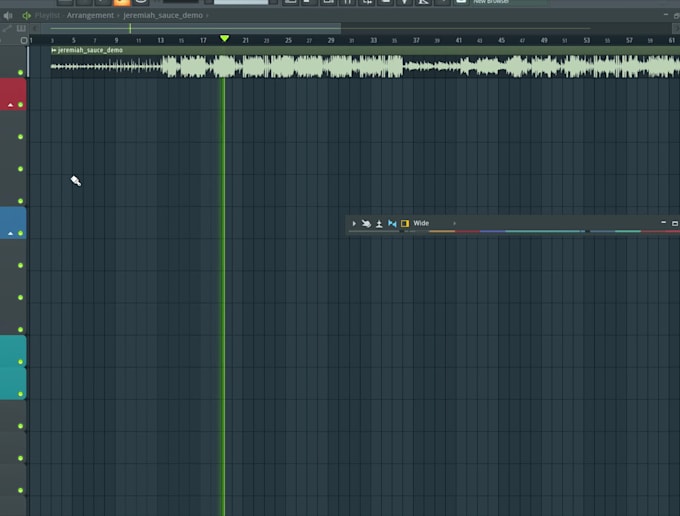Mute the track directly below the blue track
Screen dimensions: 680x516
(20, 265)
